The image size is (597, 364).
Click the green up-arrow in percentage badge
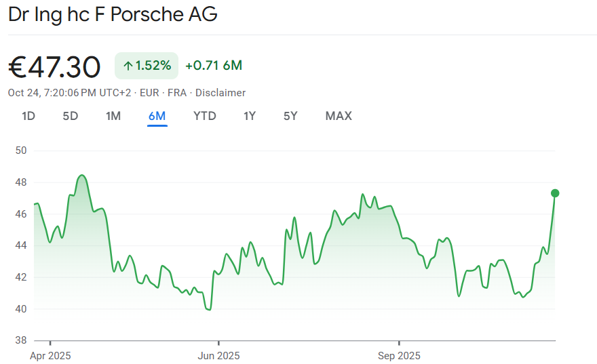(x=128, y=66)
